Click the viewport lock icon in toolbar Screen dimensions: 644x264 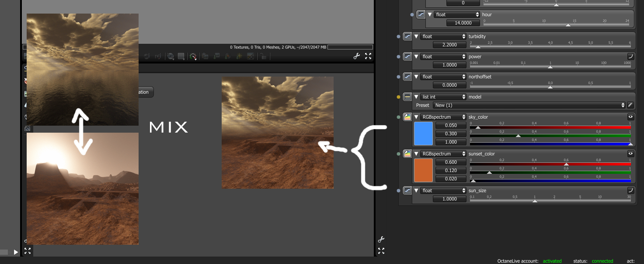tap(263, 56)
